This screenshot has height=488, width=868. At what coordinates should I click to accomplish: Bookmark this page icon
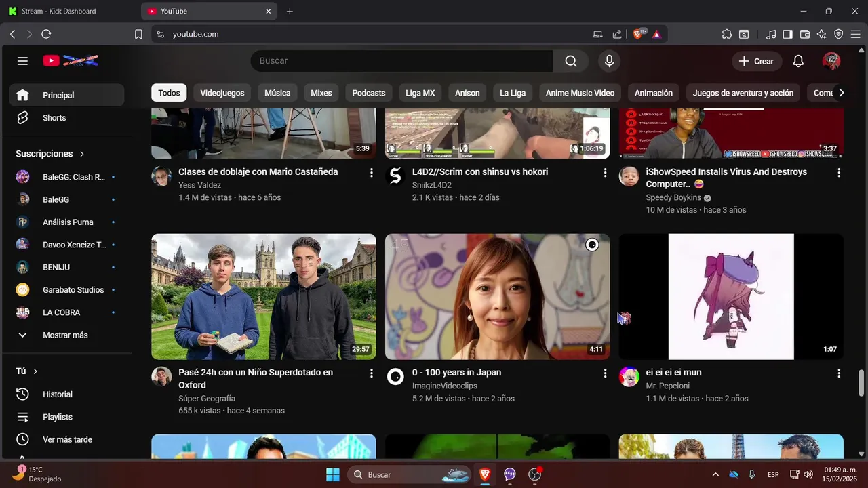[x=138, y=34]
